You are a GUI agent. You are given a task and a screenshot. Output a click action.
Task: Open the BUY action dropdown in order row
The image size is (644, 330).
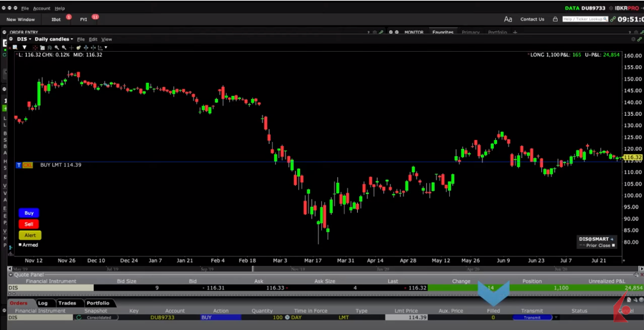(220, 317)
